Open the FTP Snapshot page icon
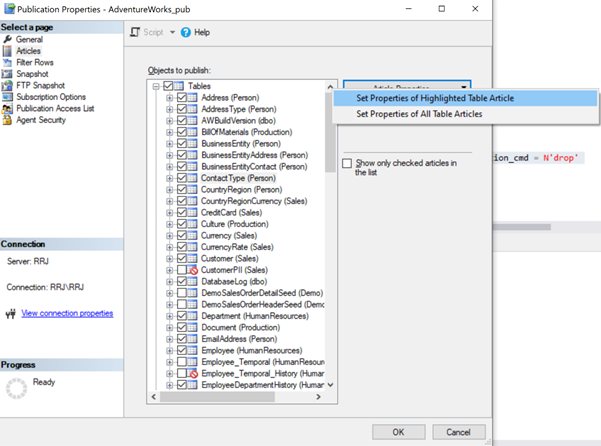Image resolution: width=601 pixels, height=446 pixels. (7, 85)
